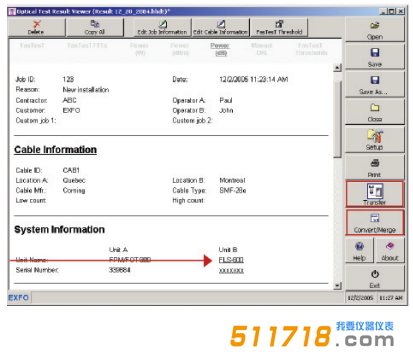Exit the application with the Exit button
Screen dimensions: 413x362
[x=375, y=278]
